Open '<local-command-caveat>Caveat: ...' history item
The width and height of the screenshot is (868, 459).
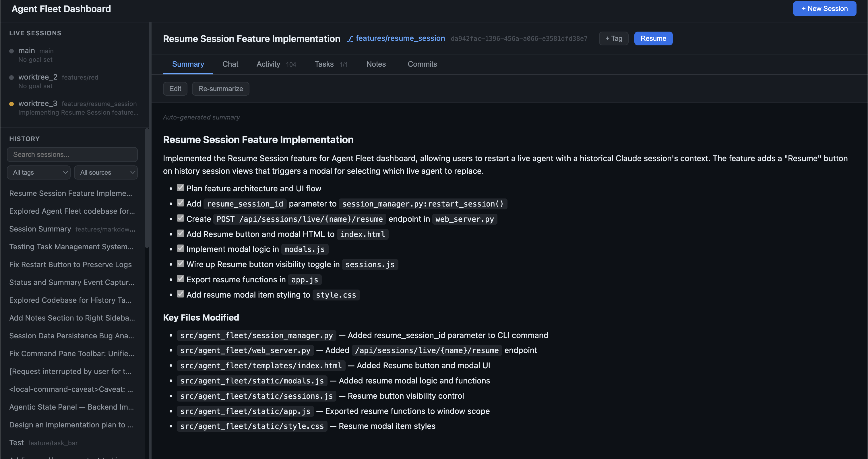[x=72, y=389]
